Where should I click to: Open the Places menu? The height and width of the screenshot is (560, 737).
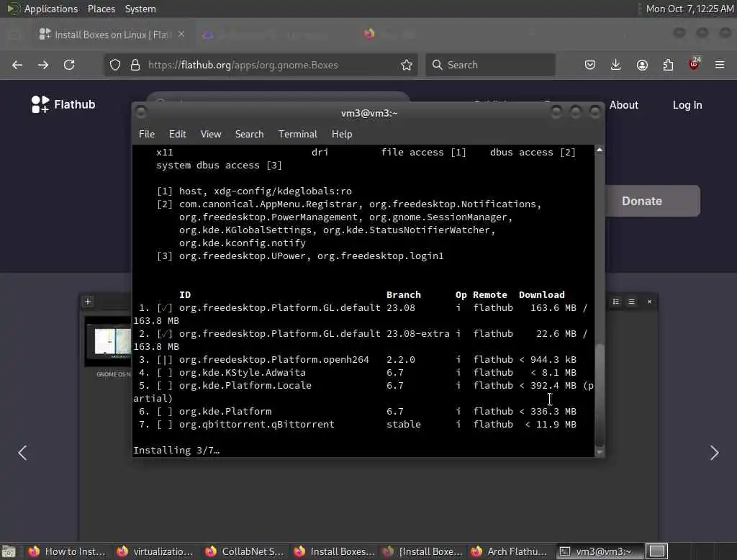tap(101, 9)
